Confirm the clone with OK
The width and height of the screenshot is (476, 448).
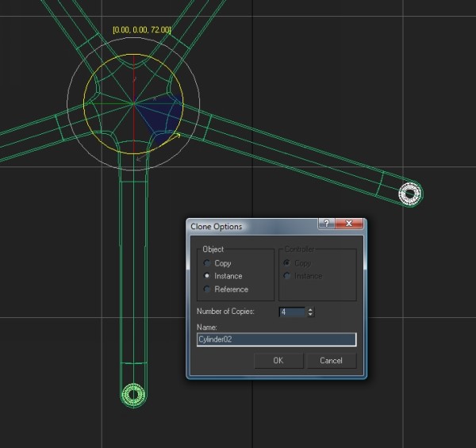tap(278, 360)
